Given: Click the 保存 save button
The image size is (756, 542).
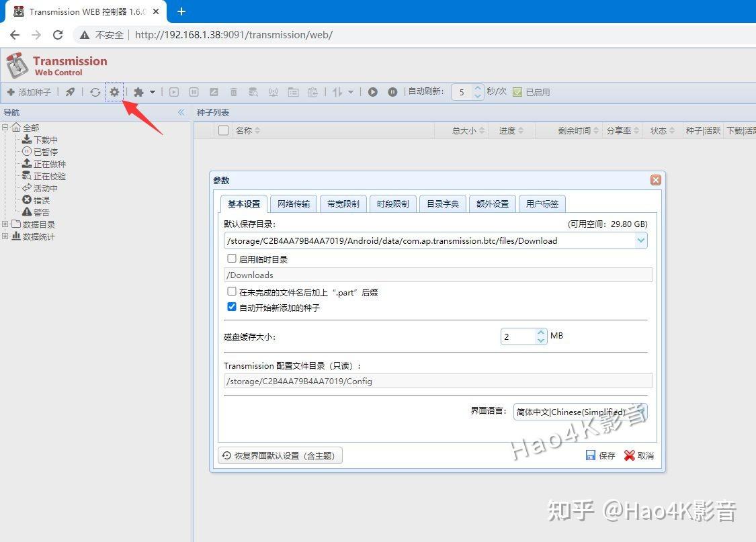Looking at the screenshot, I should [601, 456].
